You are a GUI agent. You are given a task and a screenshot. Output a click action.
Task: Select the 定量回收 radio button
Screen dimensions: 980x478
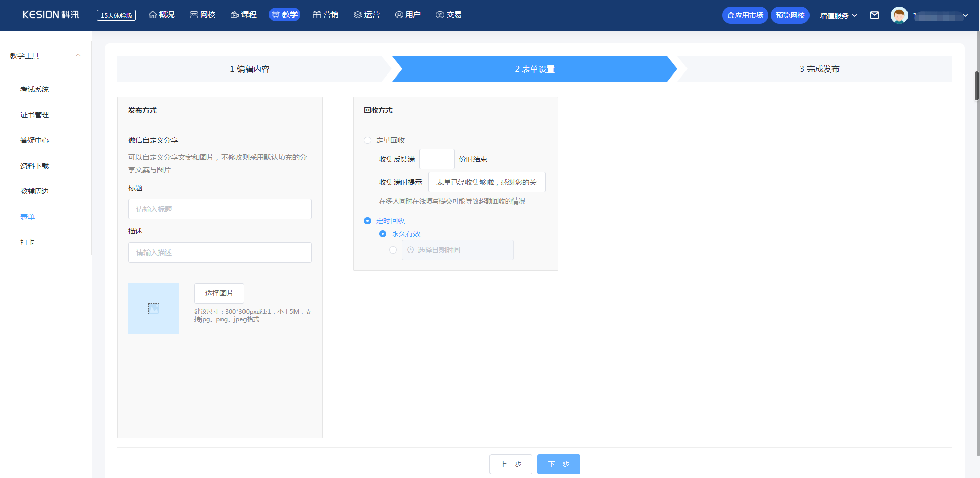367,140
